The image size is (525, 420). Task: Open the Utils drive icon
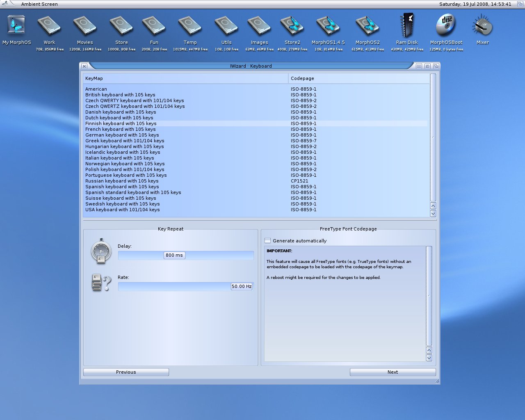pos(226,25)
